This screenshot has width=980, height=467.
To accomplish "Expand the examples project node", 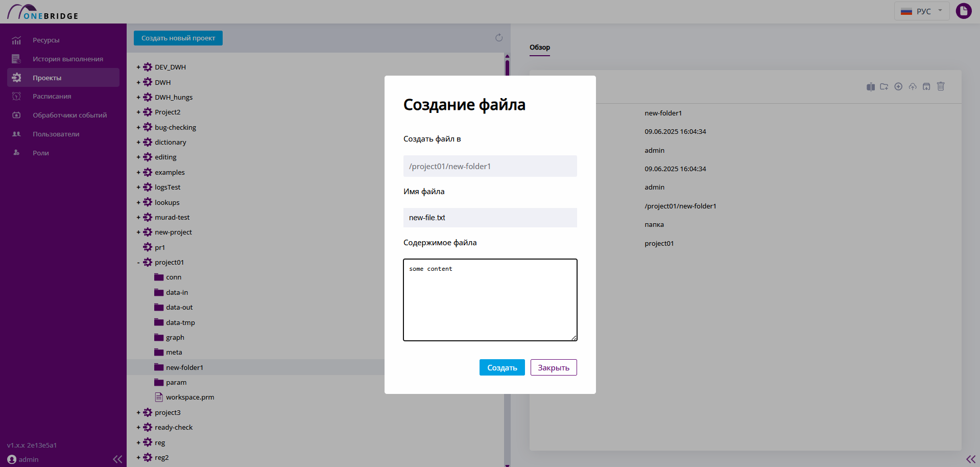I will click(138, 172).
